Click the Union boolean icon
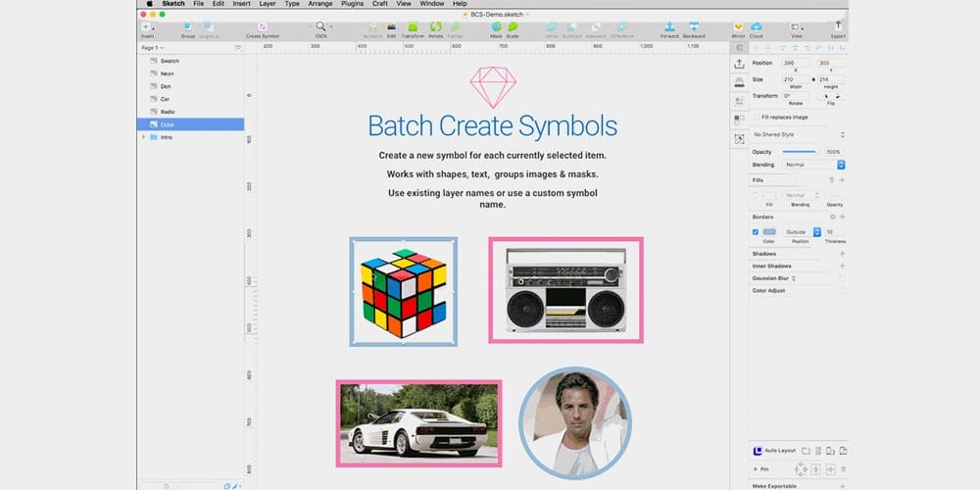Image resolution: width=980 pixels, height=490 pixels. tap(551, 26)
